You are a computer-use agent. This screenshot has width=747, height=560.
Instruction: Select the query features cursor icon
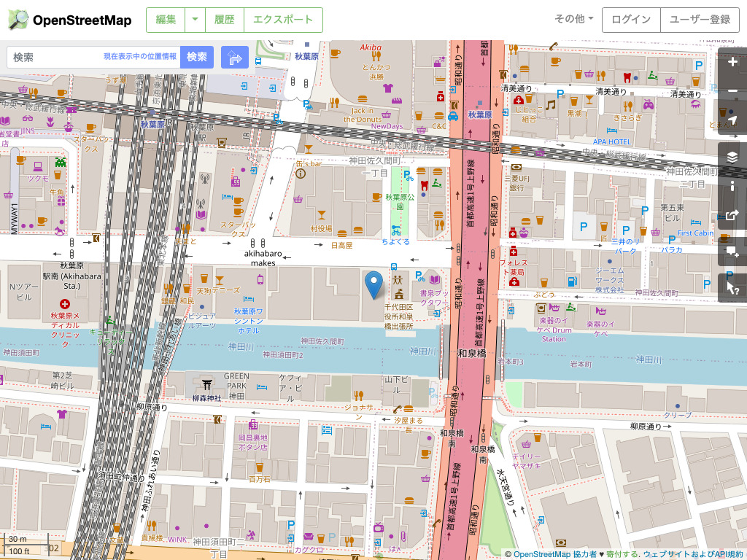pyautogui.click(x=732, y=288)
